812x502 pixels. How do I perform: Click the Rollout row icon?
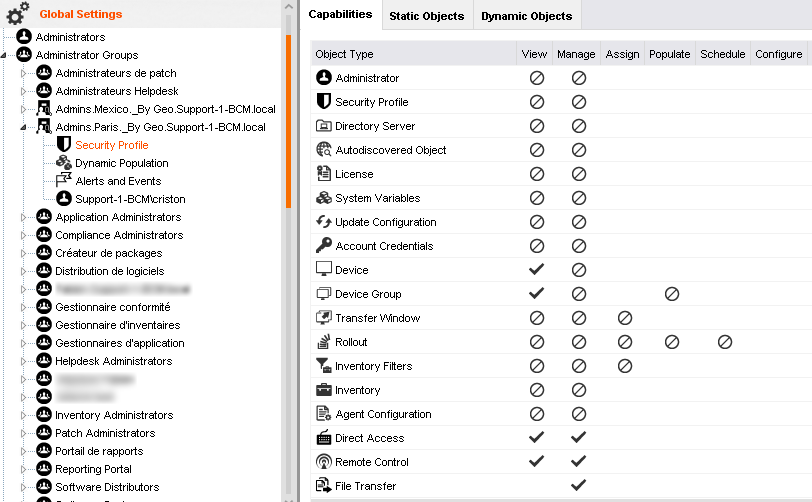[x=324, y=342]
